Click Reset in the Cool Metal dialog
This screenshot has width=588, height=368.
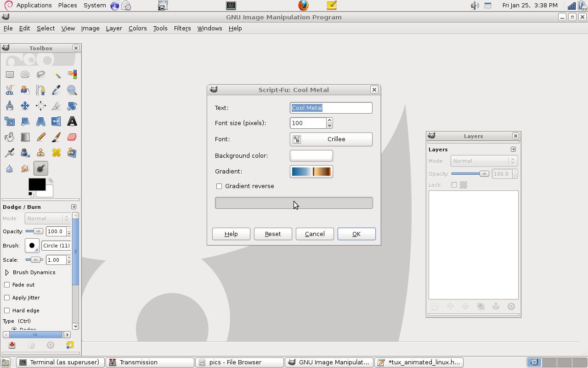pyautogui.click(x=273, y=234)
